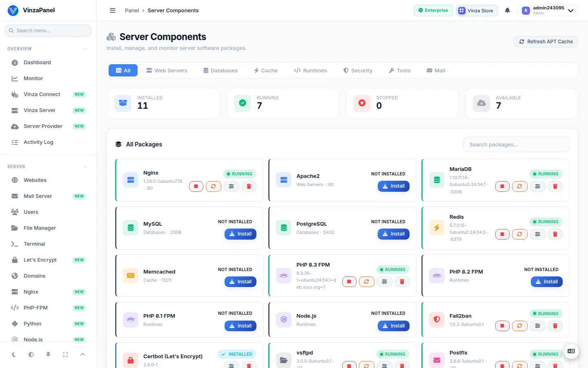The height and width of the screenshot is (368, 588).
Task: Stop the Nginx service
Action: 196,186
